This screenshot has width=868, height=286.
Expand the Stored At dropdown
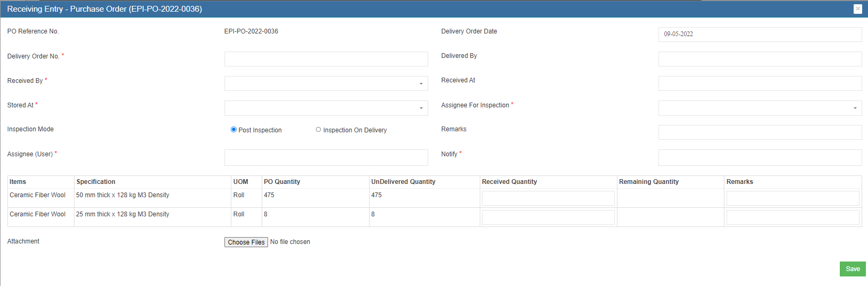pyautogui.click(x=325, y=108)
